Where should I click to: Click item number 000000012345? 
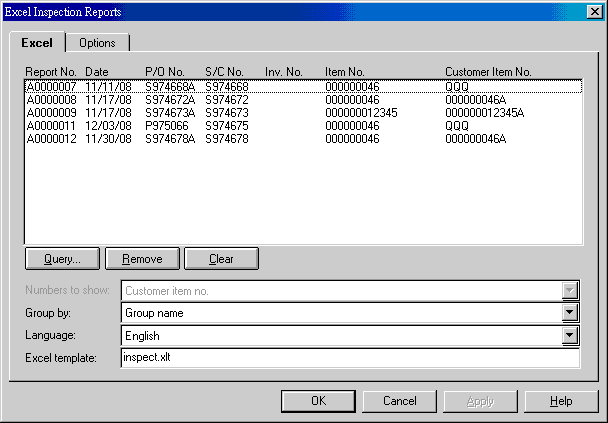pyautogui.click(x=361, y=113)
